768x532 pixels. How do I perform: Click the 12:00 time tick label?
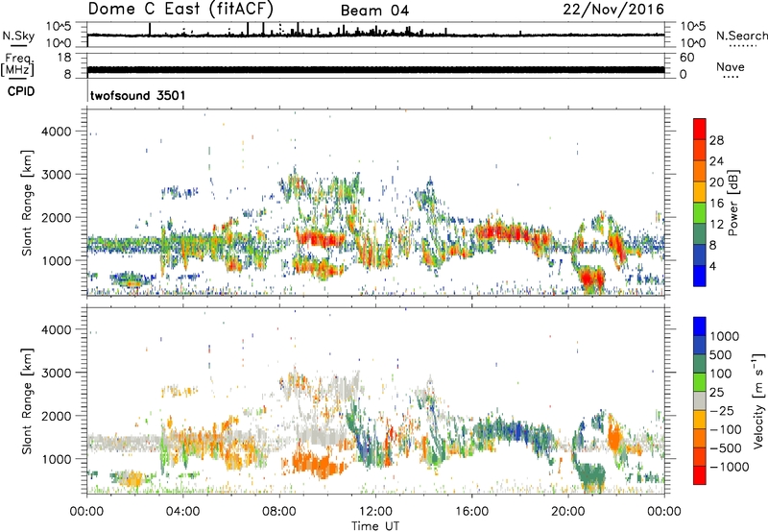coord(375,512)
